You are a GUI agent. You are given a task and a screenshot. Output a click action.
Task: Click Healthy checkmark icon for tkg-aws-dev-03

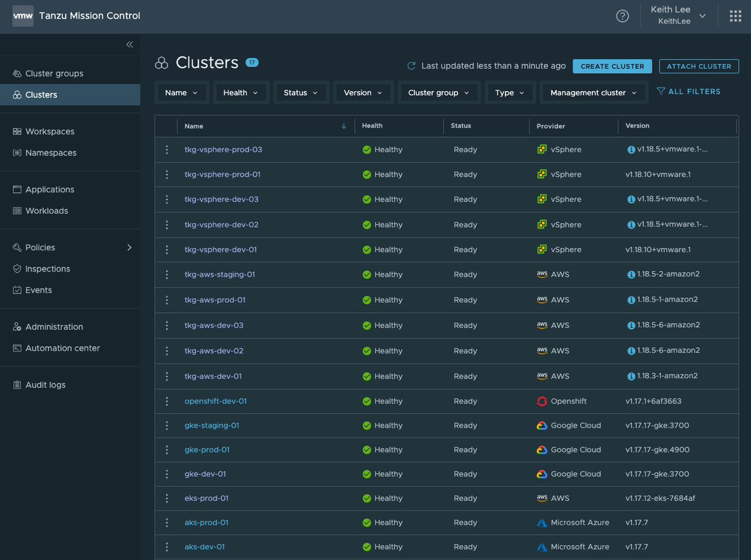pos(367,325)
